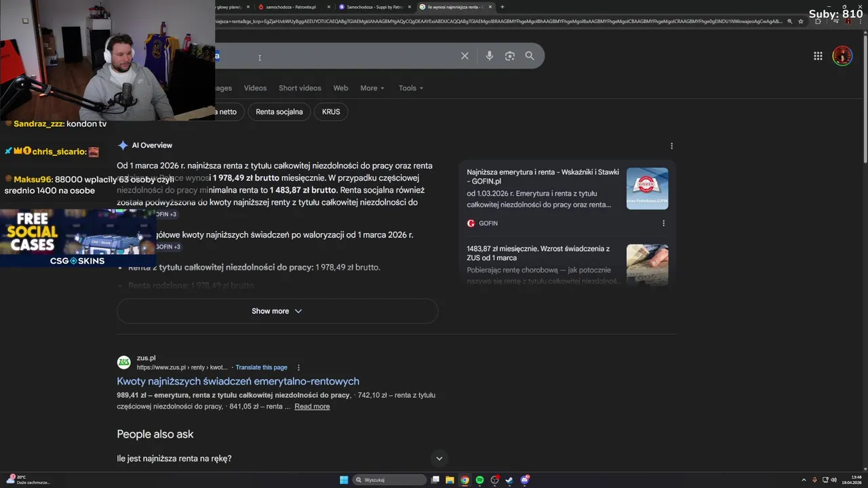Screen dimensions: 868x488
Task: Submit search with magnifying glass icon
Action: click(530, 56)
